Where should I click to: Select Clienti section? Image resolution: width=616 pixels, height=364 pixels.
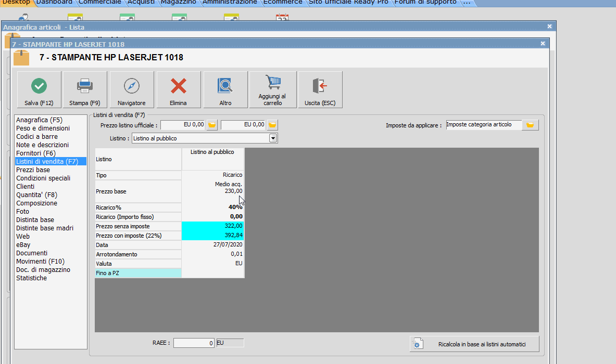click(25, 186)
